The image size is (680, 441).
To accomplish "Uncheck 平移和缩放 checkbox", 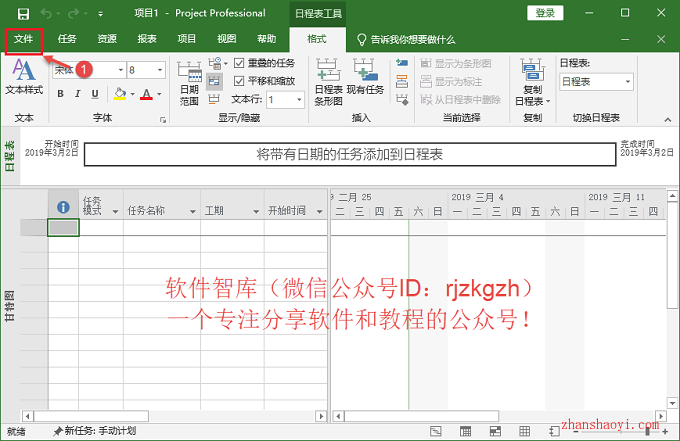I will click(x=239, y=81).
